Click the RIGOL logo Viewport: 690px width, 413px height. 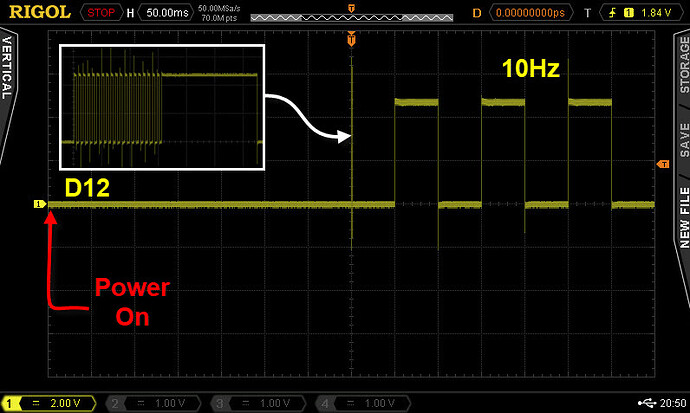(x=40, y=12)
